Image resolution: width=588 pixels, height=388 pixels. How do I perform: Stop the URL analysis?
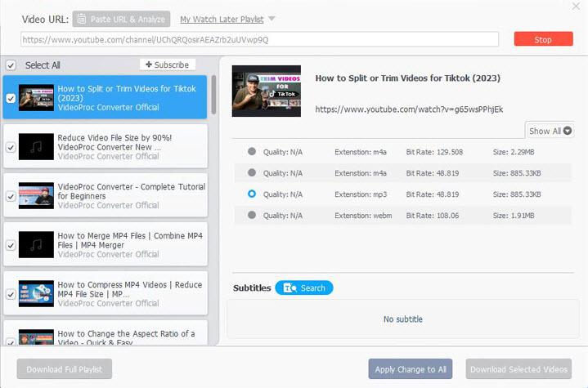pyautogui.click(x=543, y=39)
